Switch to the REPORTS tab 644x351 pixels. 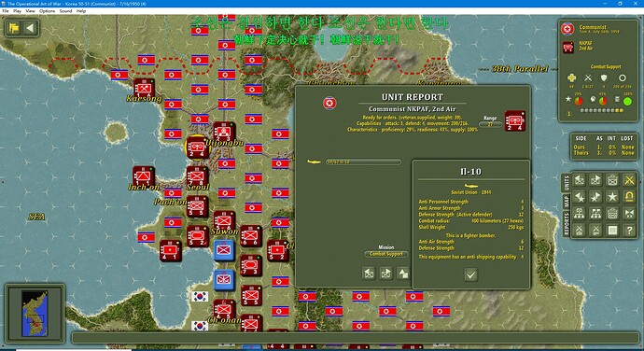click(566, 224)
